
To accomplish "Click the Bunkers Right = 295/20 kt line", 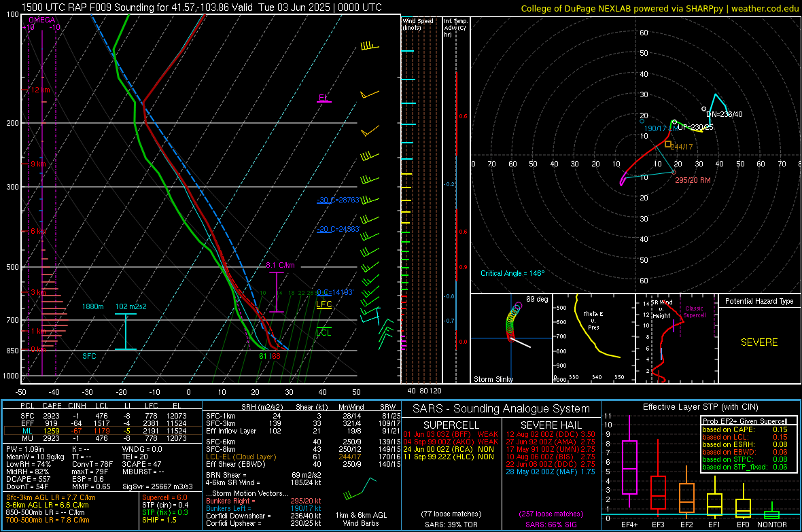I will (x=264, y=501).
